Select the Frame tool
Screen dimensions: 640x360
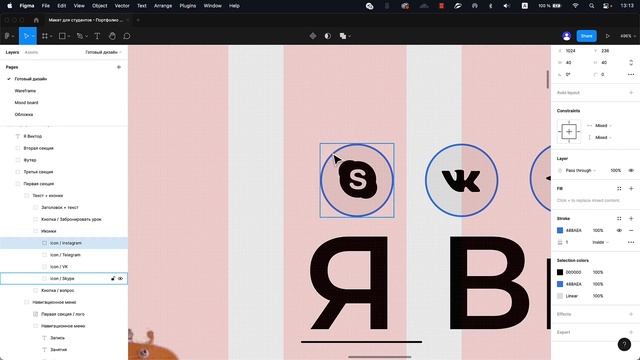[x=45, y=36]
